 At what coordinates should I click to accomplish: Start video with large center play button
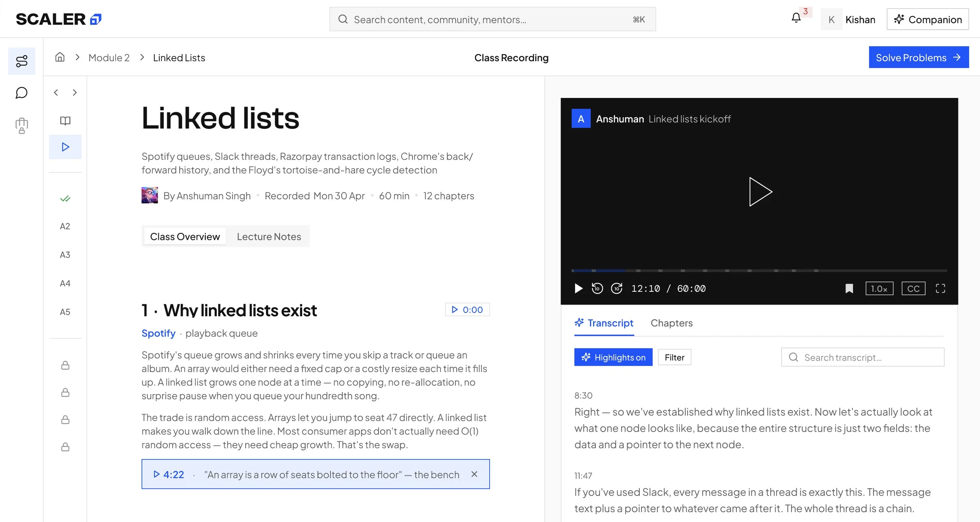(760, 192)
